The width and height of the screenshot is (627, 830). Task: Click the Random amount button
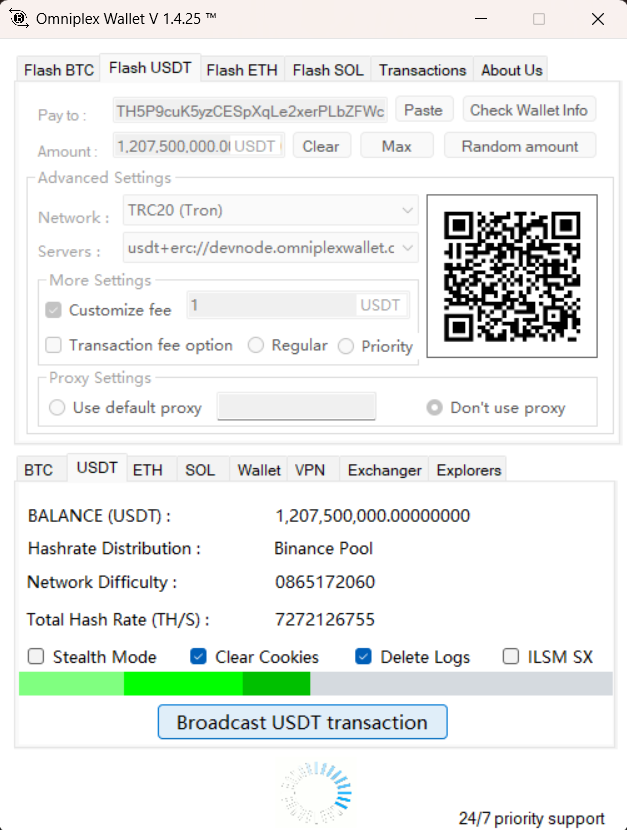[x=519, y=146]
